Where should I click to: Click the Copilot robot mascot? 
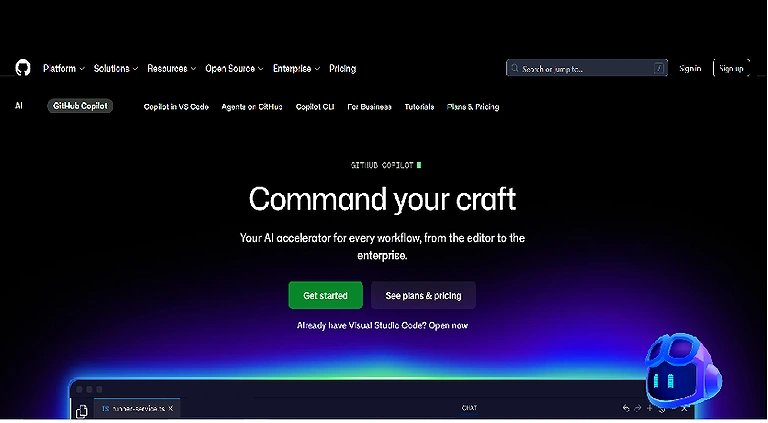point(682,369)
